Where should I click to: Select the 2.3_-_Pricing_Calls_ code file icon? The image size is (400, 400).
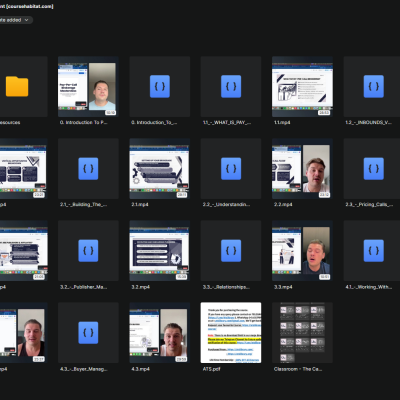374,169
